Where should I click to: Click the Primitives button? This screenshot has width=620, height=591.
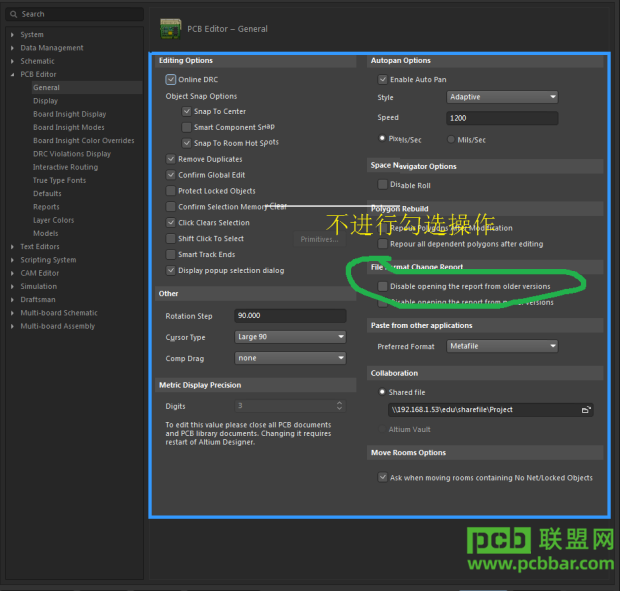click(x=319, y=240)
